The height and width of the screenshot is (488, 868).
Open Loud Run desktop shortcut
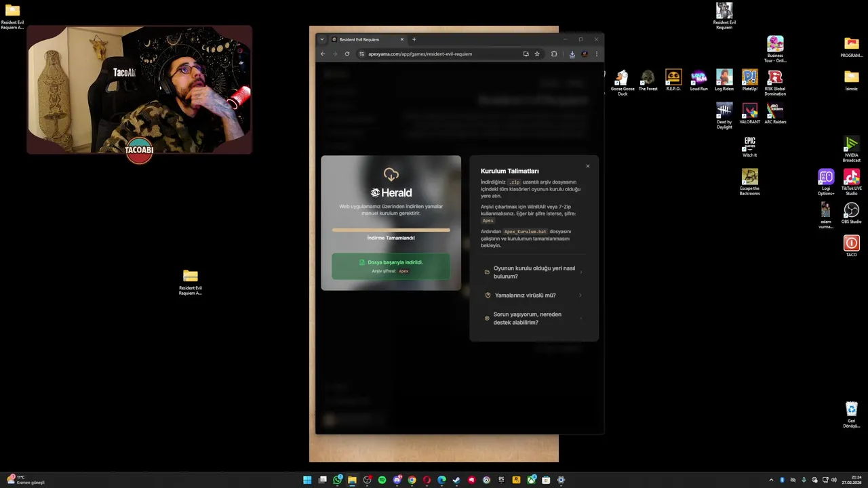tap(698, 80)
